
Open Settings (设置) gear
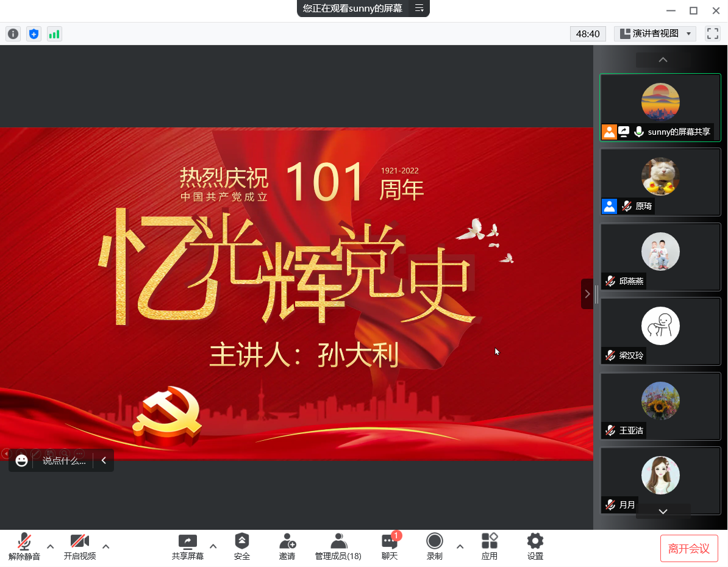(535, 547)
